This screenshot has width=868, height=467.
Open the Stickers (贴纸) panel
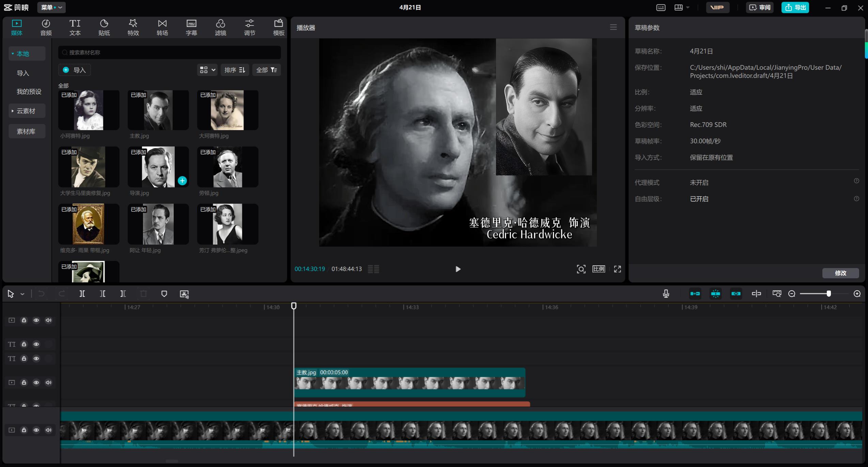[104, 27]
